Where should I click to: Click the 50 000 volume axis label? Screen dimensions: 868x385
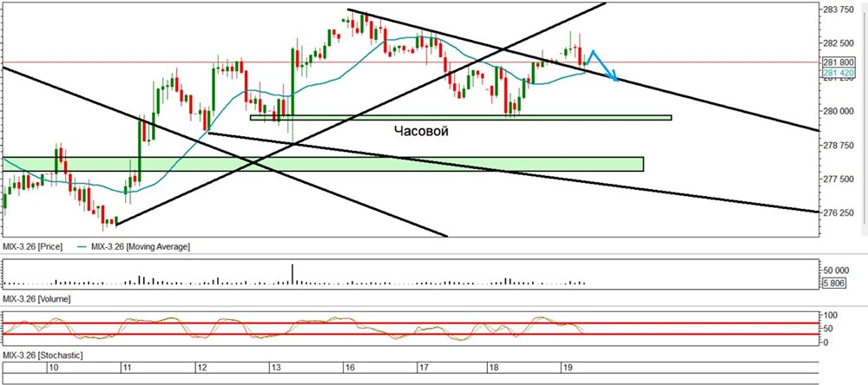click(836, 271)
